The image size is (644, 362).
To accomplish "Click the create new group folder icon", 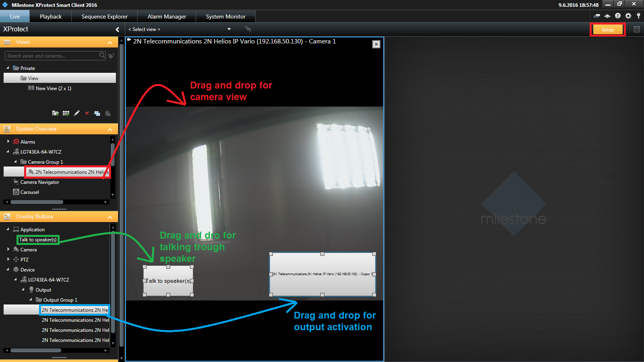I will click(x=56, y=113).
